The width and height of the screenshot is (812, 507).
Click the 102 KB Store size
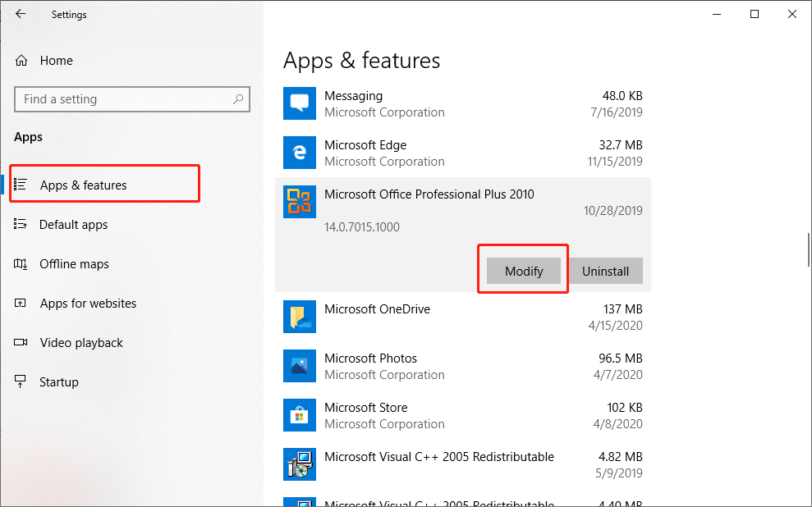click(625, 407)
